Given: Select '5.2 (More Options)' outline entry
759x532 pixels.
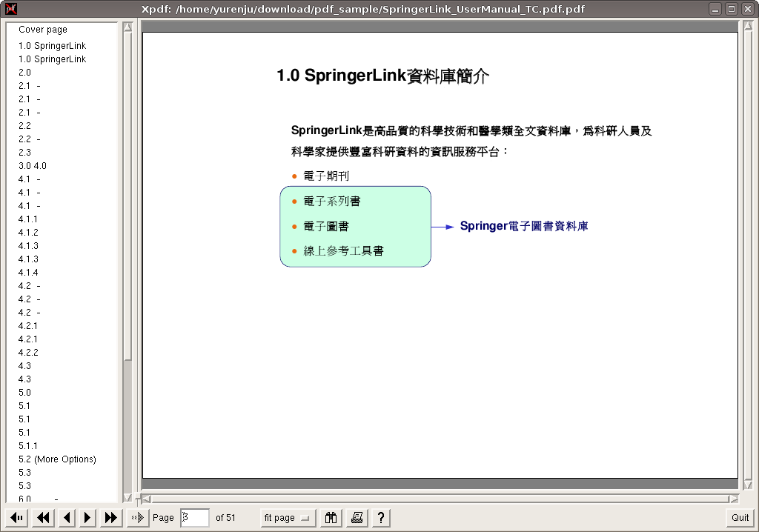Looking at the screenshot, I should click(57, 459).
